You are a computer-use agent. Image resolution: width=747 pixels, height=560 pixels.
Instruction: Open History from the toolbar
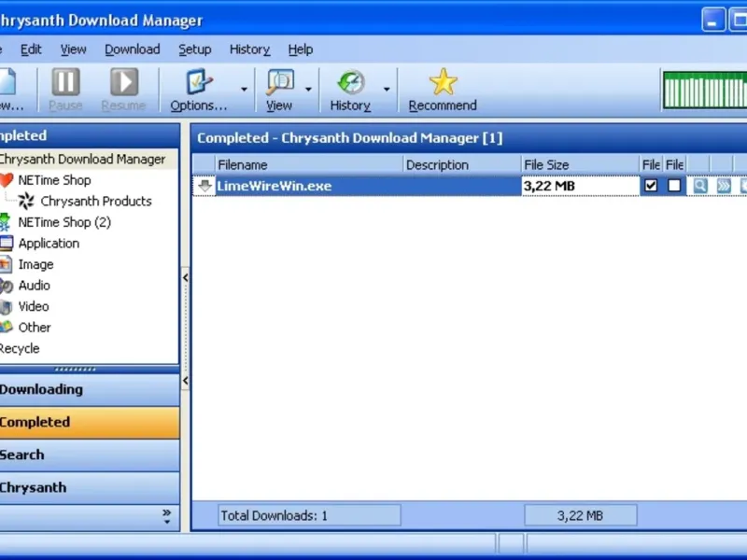click(351, 90)
